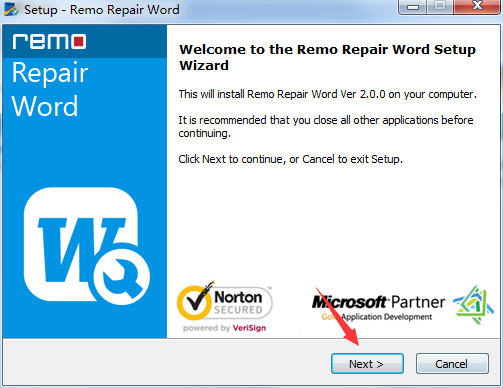Cancel the Remo Repair Word setup

[x=452, y=364]
